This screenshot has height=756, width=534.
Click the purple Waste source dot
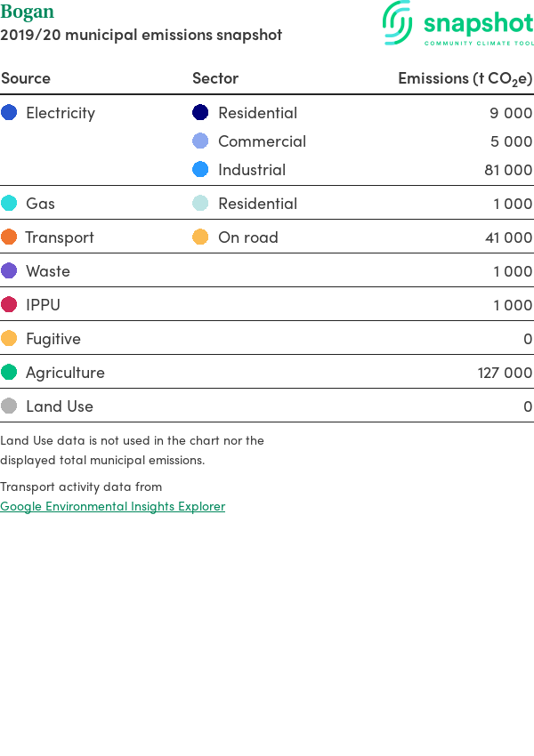9,270
